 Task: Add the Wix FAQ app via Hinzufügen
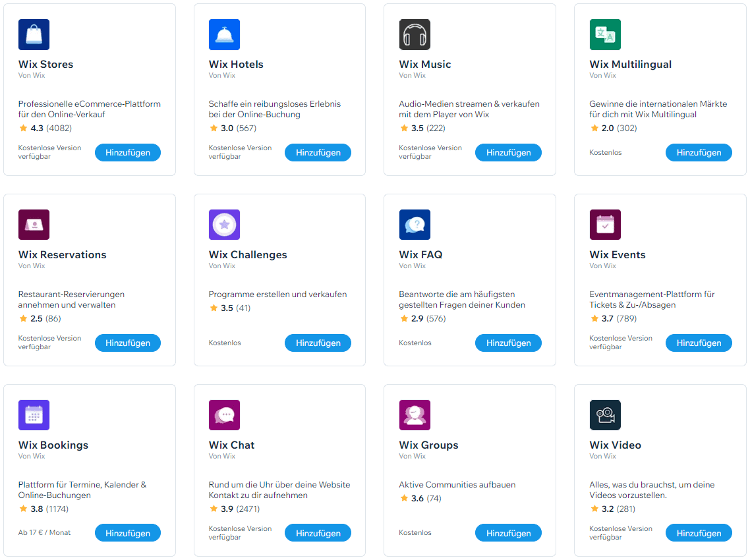pyautogui.click(x=508, y=343)
